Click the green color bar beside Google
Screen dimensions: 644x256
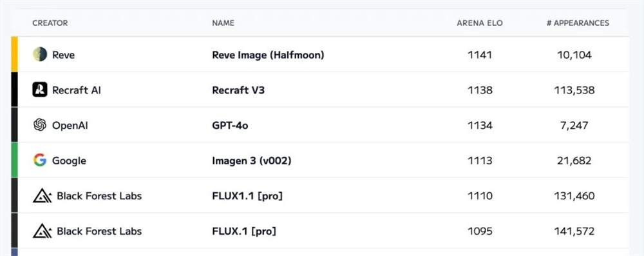tap(14, 160)
